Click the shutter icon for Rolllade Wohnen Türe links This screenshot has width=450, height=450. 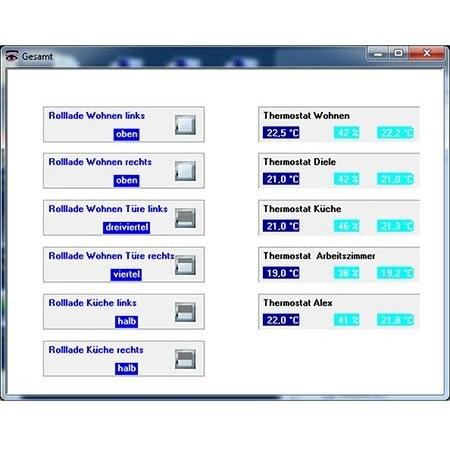click(185, 218)
